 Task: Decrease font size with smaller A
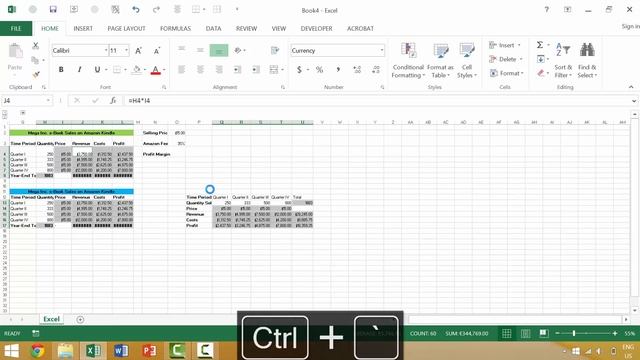point(157,51)
